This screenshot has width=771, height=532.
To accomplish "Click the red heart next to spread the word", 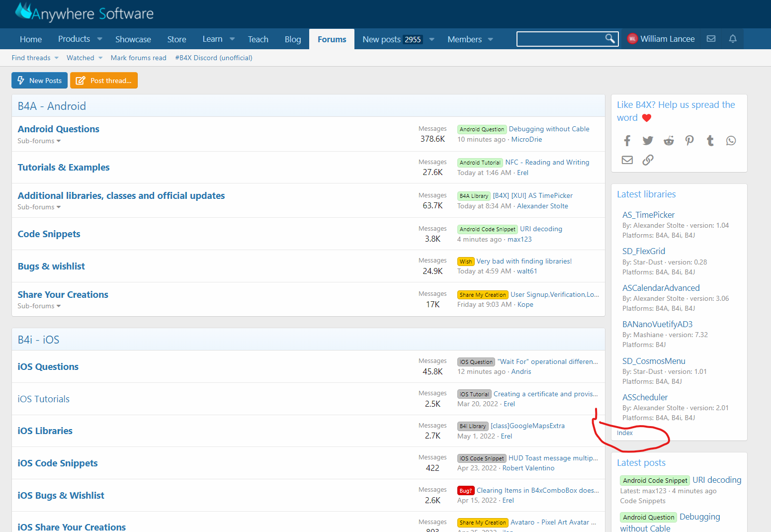I will [646, 118].
